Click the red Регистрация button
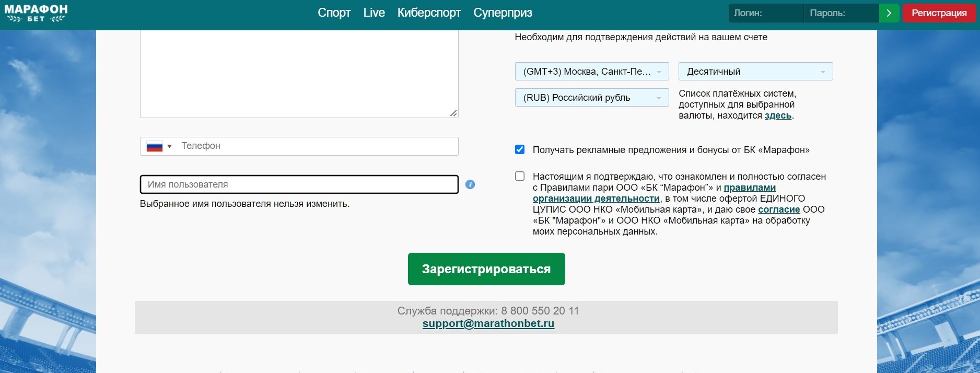 tap(939, 13)
